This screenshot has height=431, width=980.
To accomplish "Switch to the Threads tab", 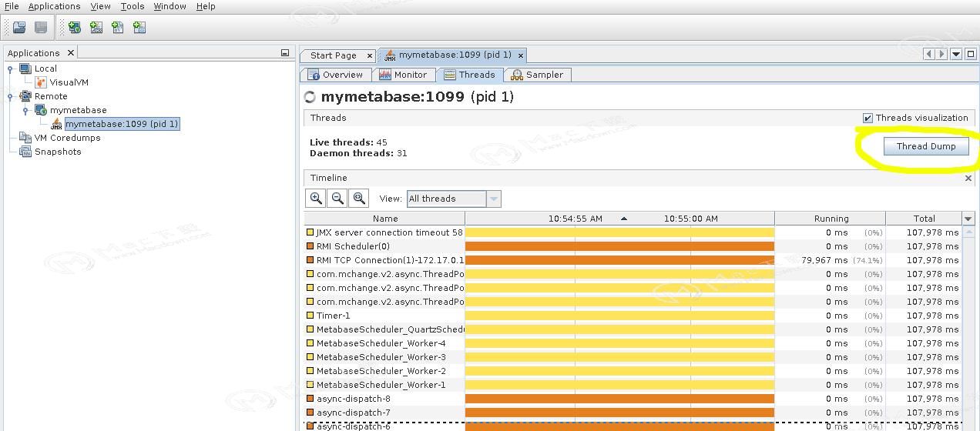I will click(469, 75).
